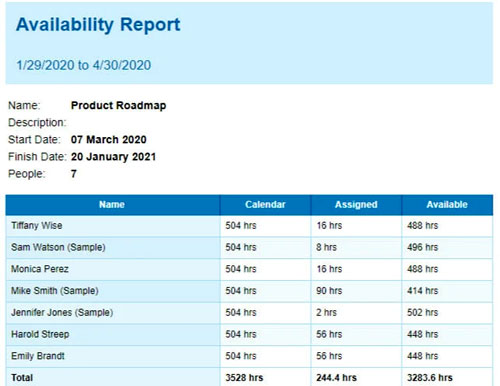Click the Calendar column header
Viewport: 500px width, 386px height.
pos(265,205)
